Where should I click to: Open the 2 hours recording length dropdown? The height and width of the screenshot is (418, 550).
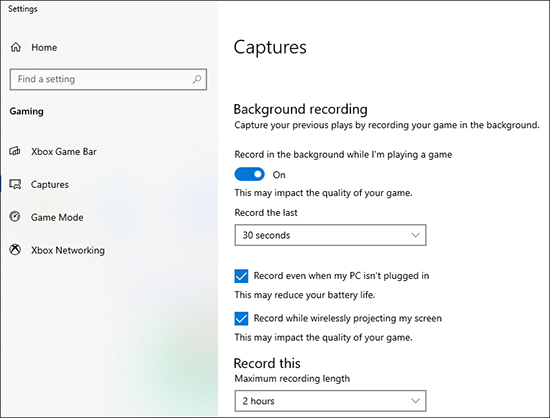point(330,401)
